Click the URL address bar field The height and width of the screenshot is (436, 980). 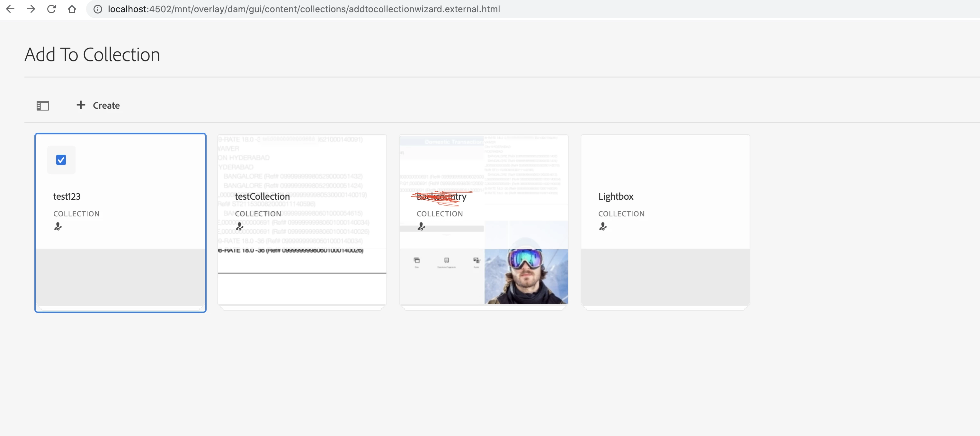coord(304,9)
